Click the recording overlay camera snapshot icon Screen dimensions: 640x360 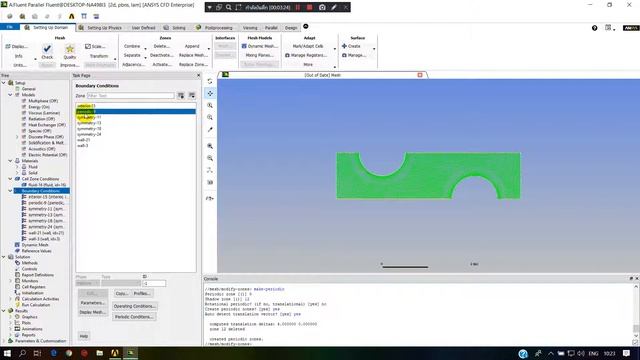[x=322, y=7]
